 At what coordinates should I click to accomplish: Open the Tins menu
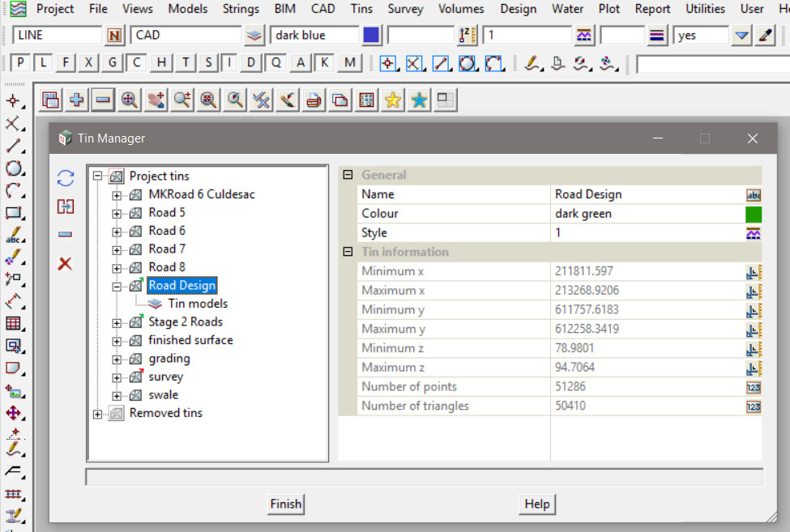(x=361, y=9)
